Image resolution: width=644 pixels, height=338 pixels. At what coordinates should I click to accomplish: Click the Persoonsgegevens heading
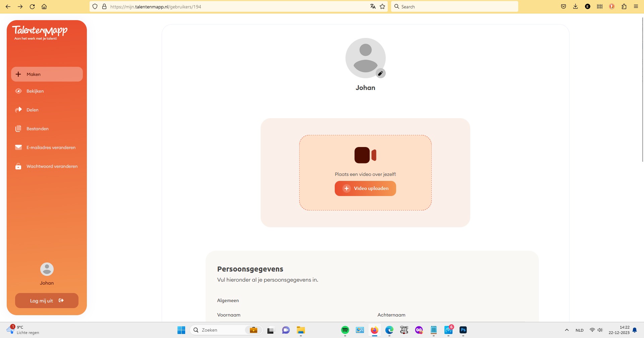250,269
